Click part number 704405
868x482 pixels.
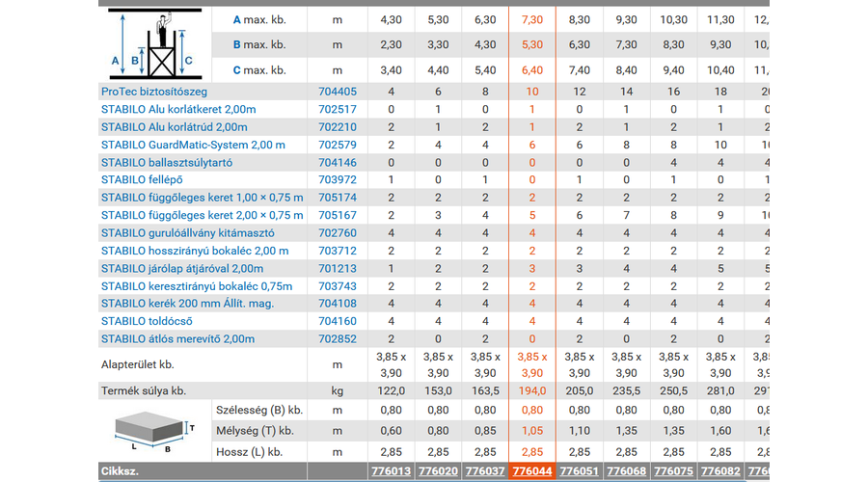pos(337,92)
